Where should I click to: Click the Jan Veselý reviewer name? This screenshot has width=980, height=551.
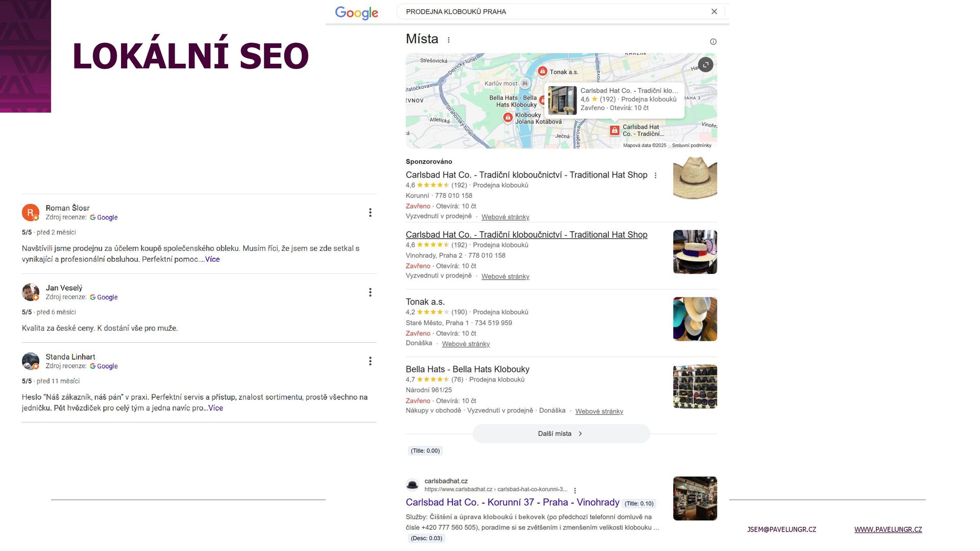tap(64, 288)
